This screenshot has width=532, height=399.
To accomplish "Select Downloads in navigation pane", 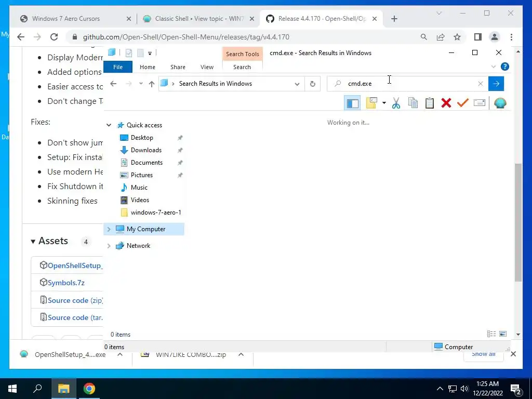I will coord(146,150).
